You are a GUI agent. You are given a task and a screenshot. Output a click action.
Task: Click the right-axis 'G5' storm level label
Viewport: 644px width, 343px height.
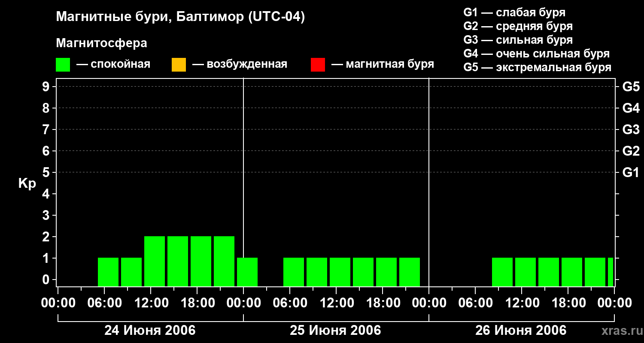[631, 87]
